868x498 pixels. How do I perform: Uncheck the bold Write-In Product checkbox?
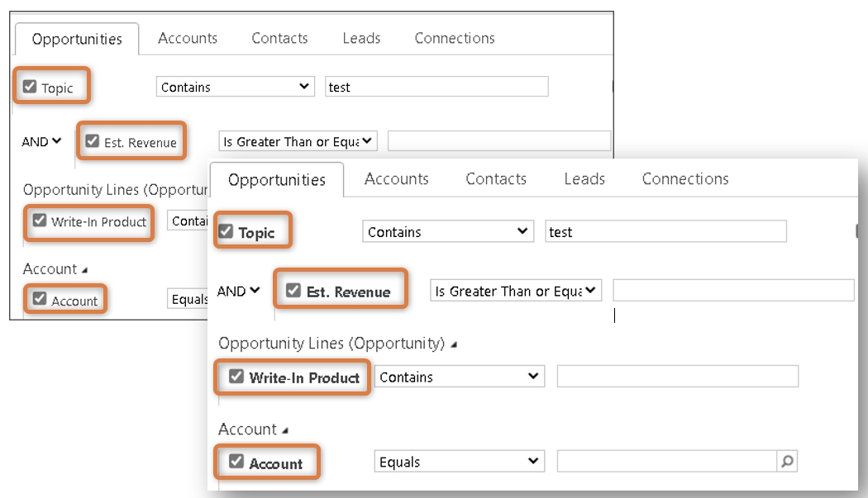(x=236, y=377)
